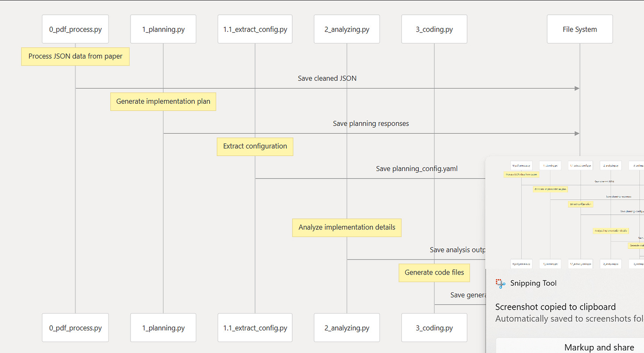Click the 'Generate code files' note
This screenshot has height=353, width=644.
(434, 272)
